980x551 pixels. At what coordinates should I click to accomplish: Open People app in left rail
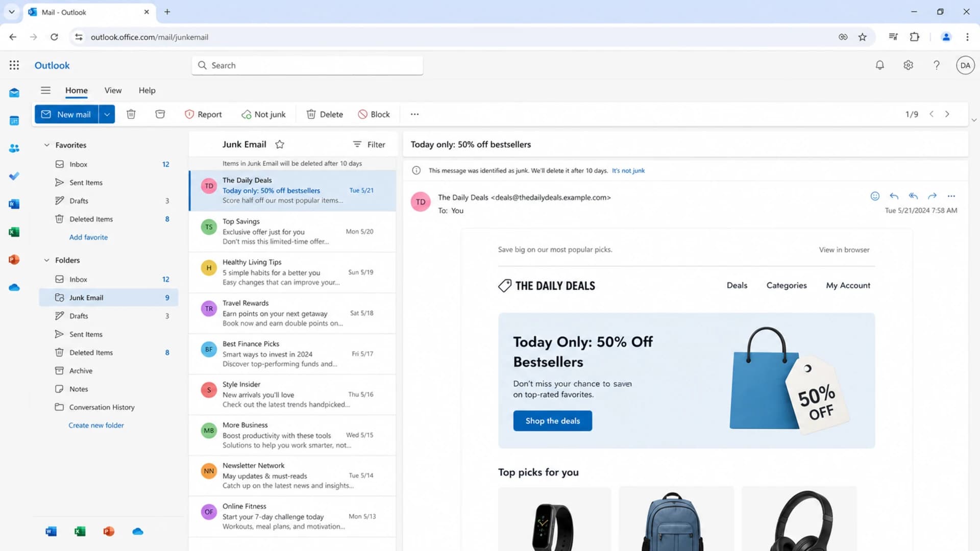14,148
